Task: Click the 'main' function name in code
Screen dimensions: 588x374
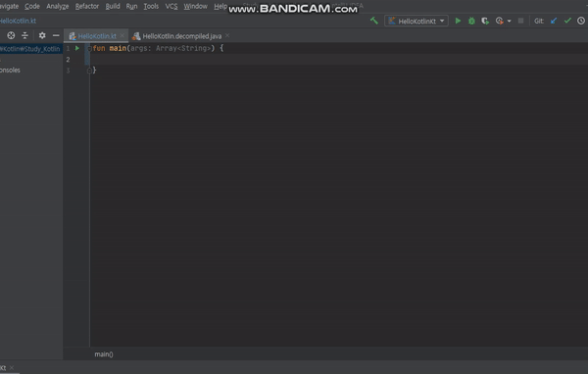Action: pos(118,48)
